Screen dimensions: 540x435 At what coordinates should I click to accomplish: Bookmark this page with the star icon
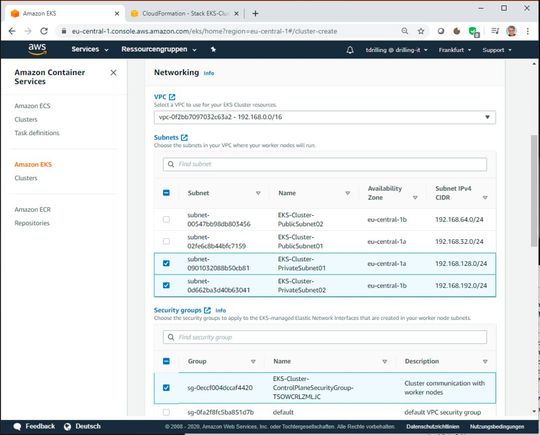421,31
